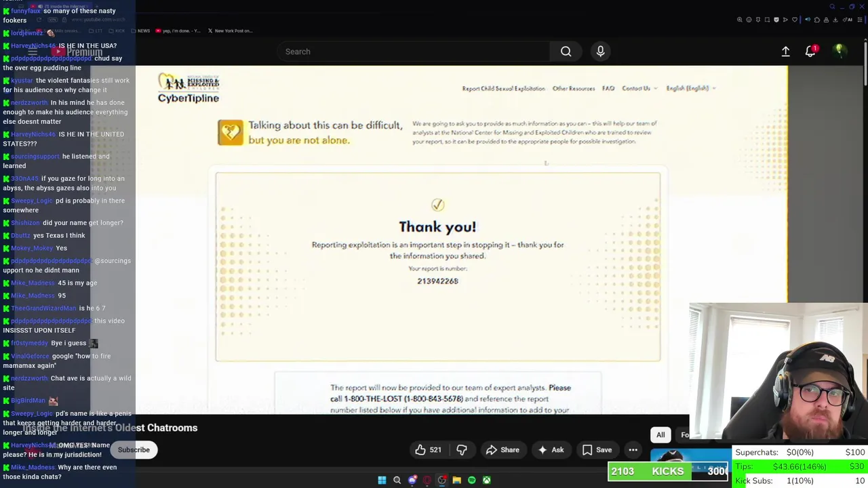868x488 pixels.
Task: Open the Windows Start menu
Action: [x=382, y=480]
